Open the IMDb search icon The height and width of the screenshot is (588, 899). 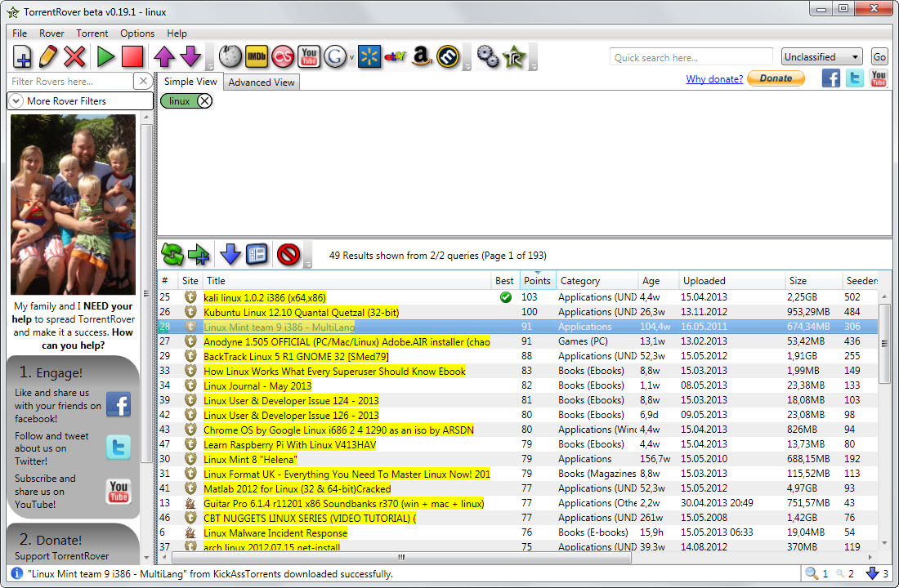(x=257, y=56)
